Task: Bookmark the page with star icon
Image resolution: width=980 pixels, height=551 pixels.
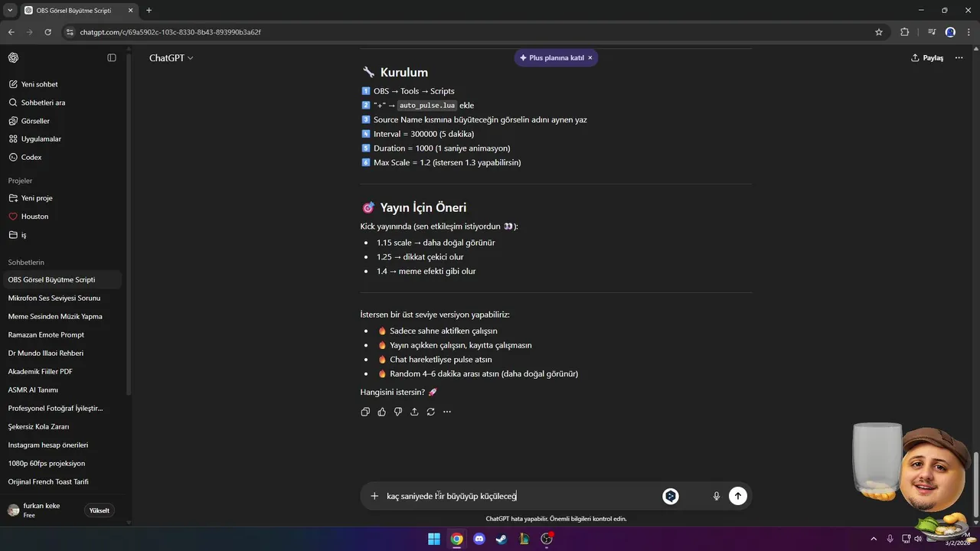Action: point(879,32)
